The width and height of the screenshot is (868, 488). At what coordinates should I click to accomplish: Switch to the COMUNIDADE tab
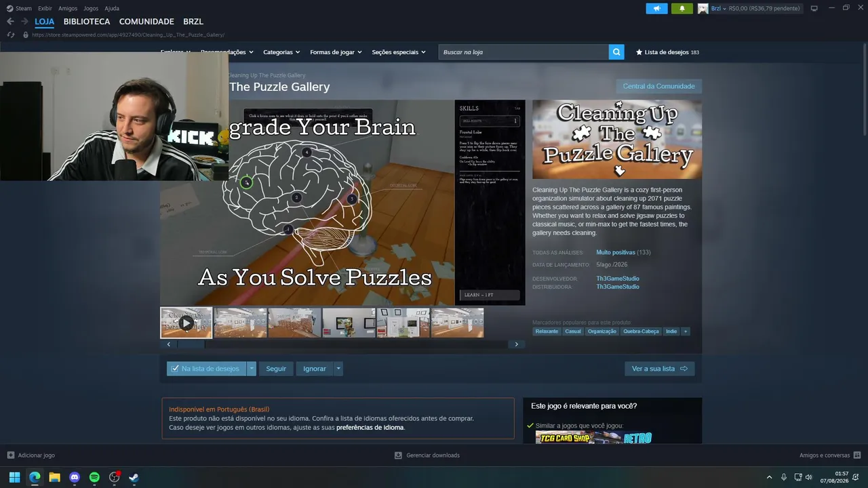click(x=146, y=22)
